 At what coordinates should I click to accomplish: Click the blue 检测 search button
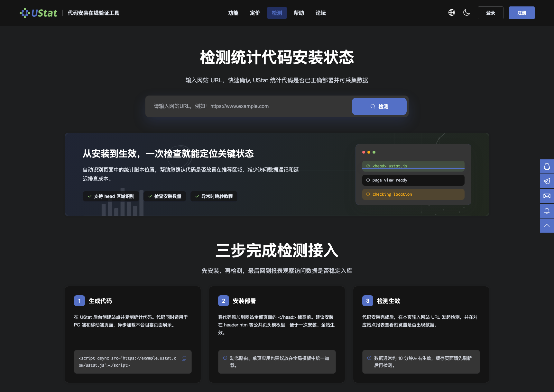tap(379, 106)
